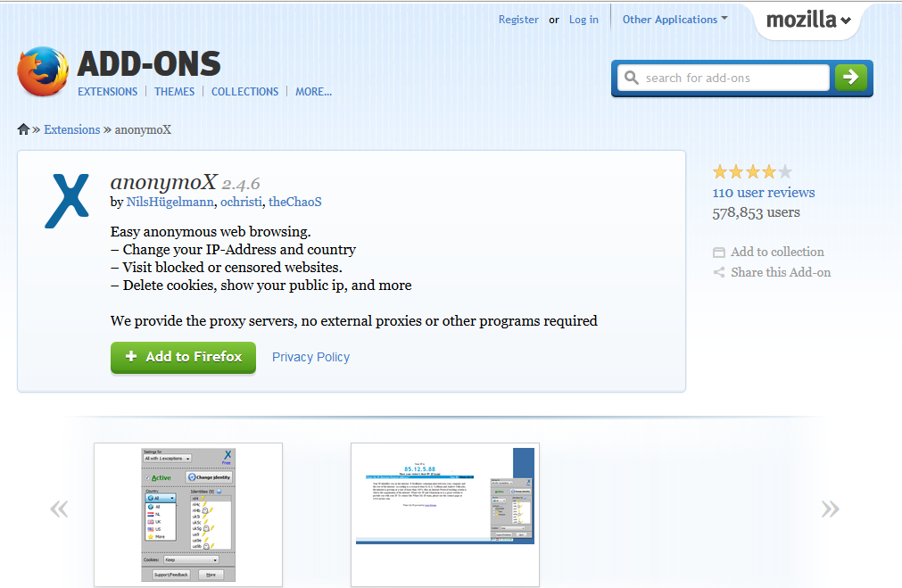This screenshot has width=902, height=588.
Task: Show previous screenshots with left chevron
Action: click(x=59, y=508)
